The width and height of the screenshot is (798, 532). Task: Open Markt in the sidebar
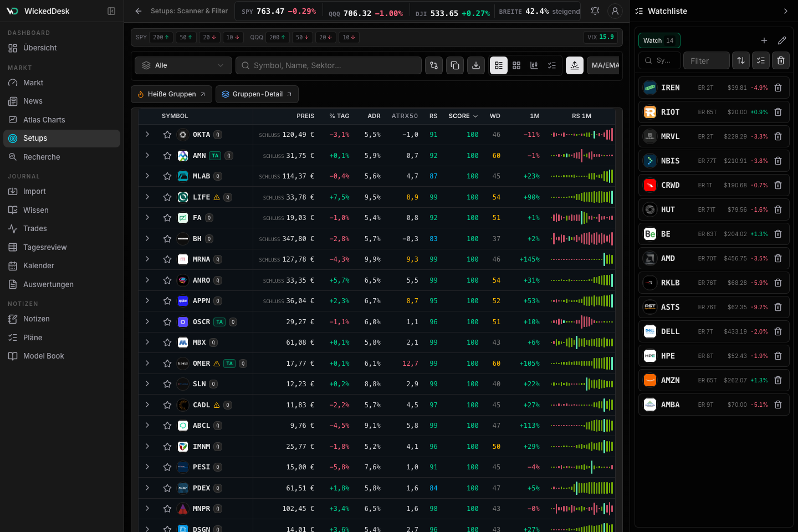(x=62, y=83)
